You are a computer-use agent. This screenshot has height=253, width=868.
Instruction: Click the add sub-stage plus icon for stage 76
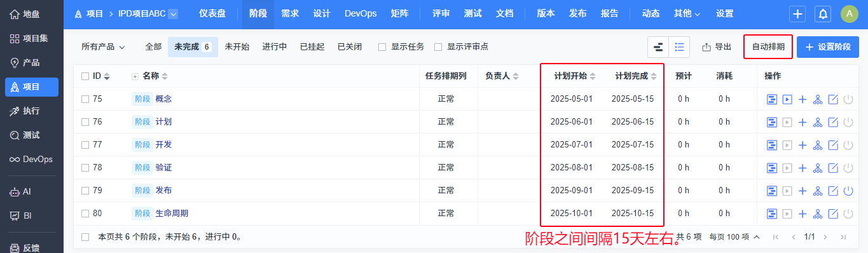point(803,122)
